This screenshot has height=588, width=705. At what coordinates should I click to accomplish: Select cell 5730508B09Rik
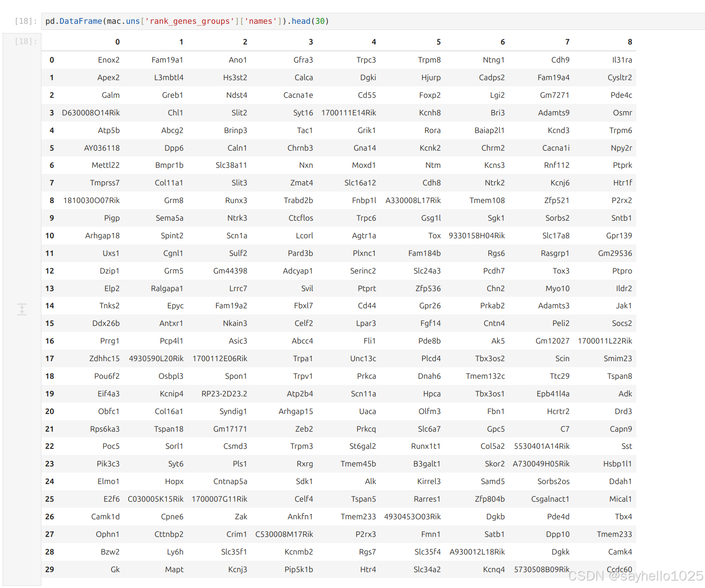click(542, 570)
